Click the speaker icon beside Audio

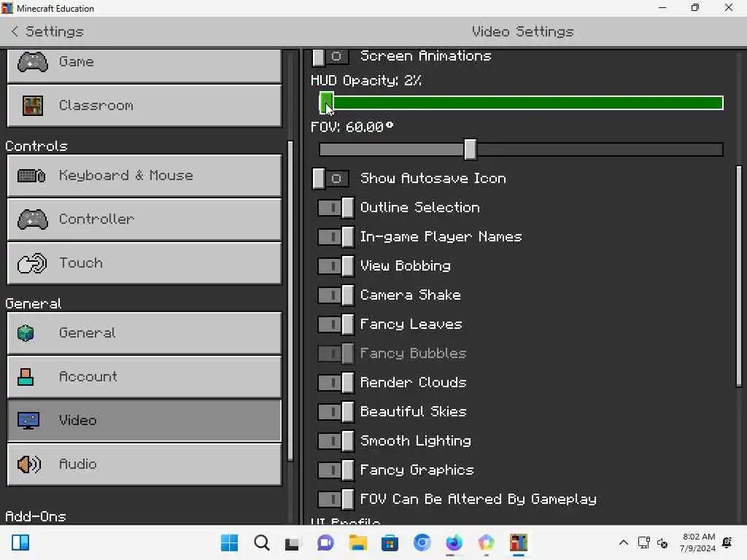[29, 464]
